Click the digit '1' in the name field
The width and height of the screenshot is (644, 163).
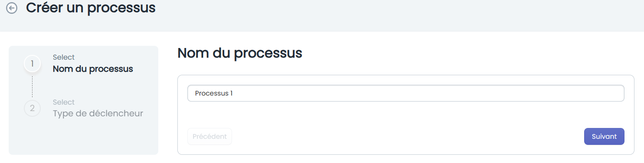[232, 93]
